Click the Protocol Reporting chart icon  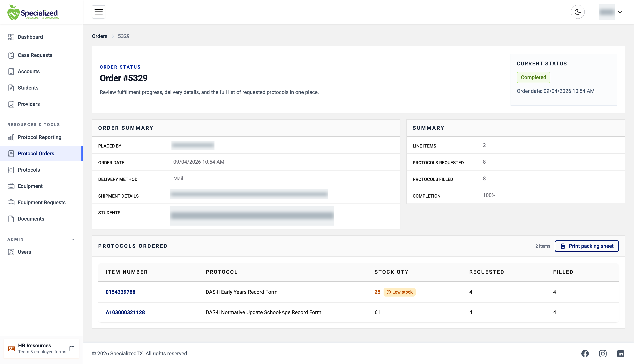11,137
